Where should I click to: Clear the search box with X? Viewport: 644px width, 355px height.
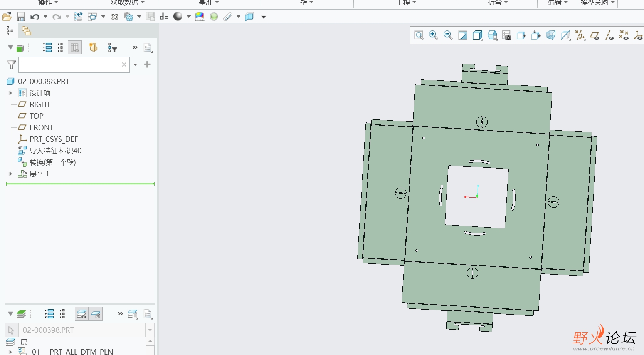click(124, 64)
